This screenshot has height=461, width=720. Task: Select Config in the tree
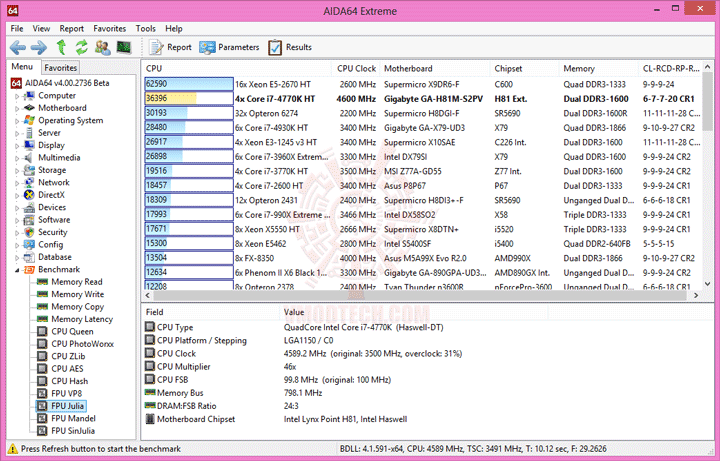pos(51,244)
